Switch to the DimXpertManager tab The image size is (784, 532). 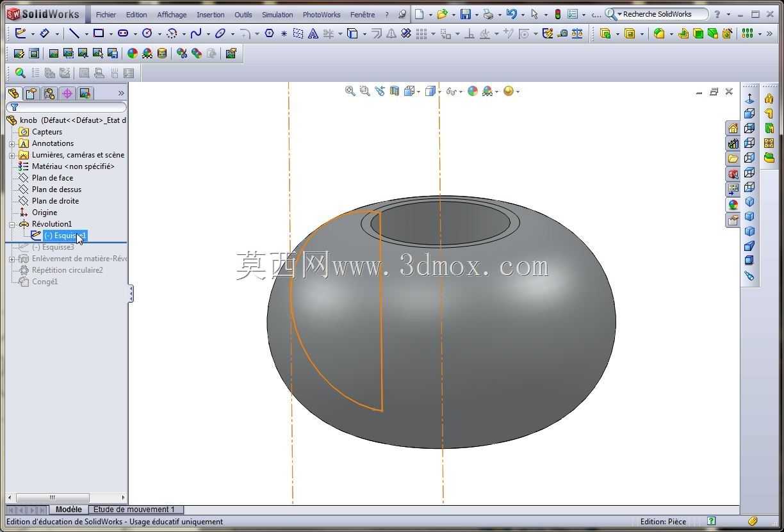[x=67, y=93]
